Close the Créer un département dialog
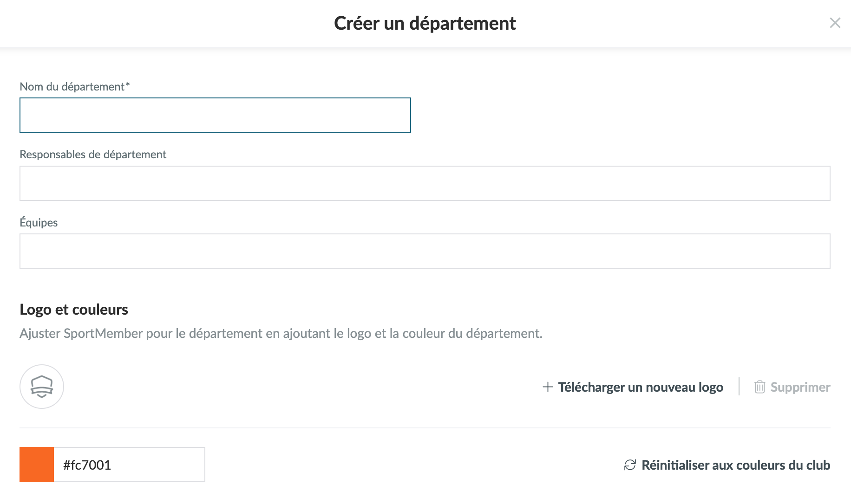Screen dimensions: 851x504 click(x=835, y=23)
